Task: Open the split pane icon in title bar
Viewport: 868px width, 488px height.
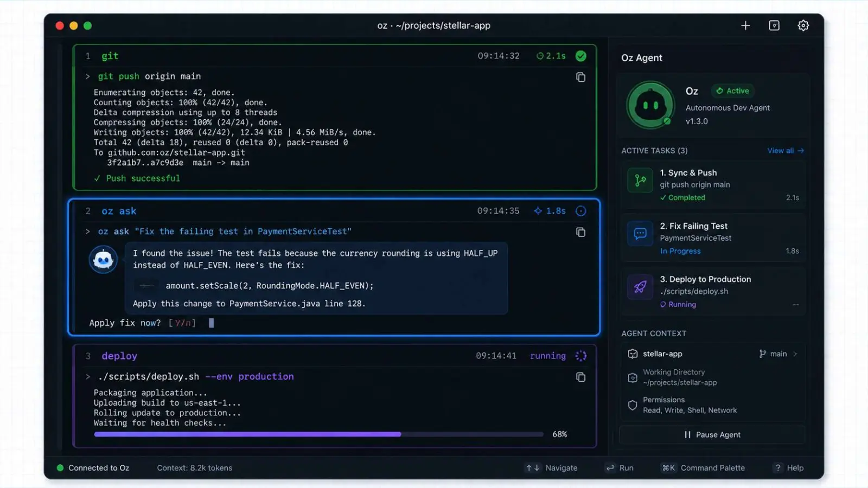Action: pos(774,25)
